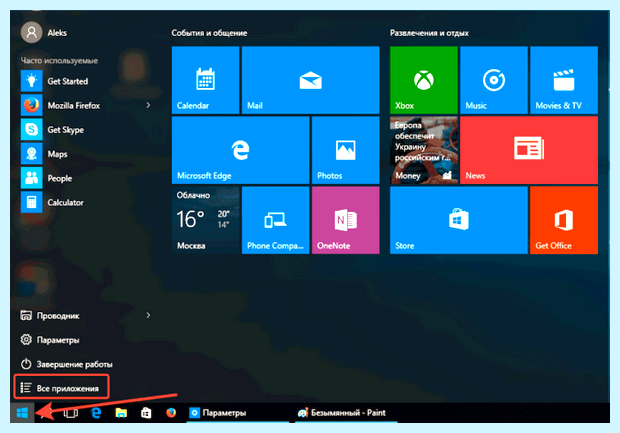Open the Phone Companion tile
Viewport: 620px width, 433px height.
click(x=276, y=220)
